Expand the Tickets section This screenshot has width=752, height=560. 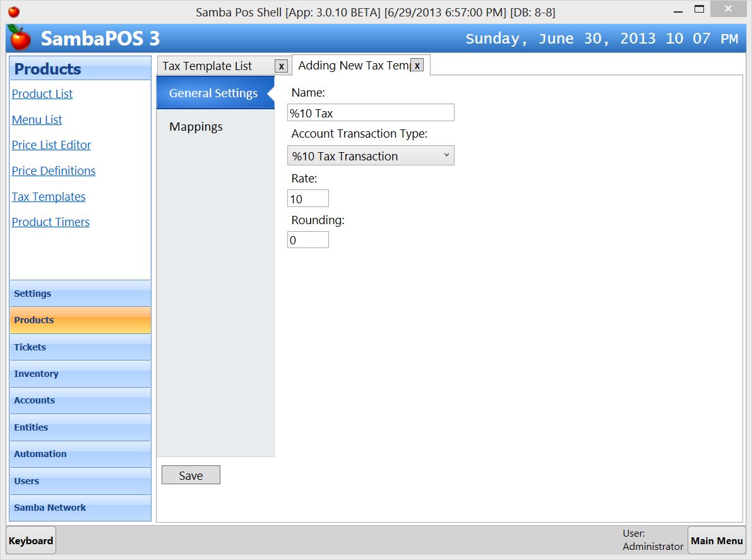click(x=80, y=347)
